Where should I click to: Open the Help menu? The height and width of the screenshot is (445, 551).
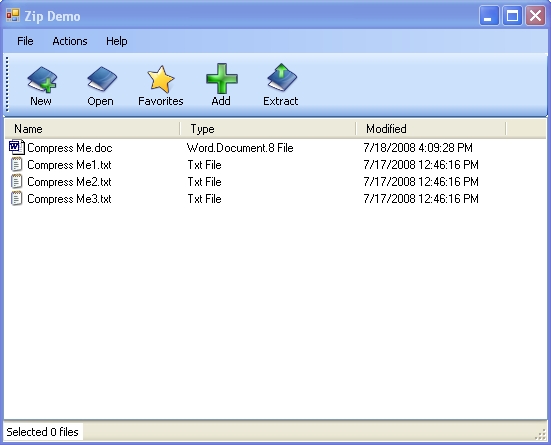coord(117,41)
